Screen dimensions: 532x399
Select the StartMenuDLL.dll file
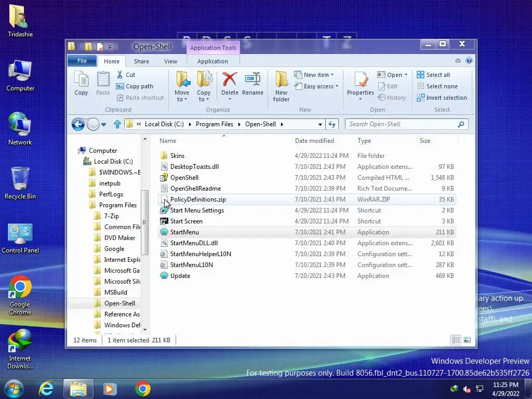tap(307, 243)
